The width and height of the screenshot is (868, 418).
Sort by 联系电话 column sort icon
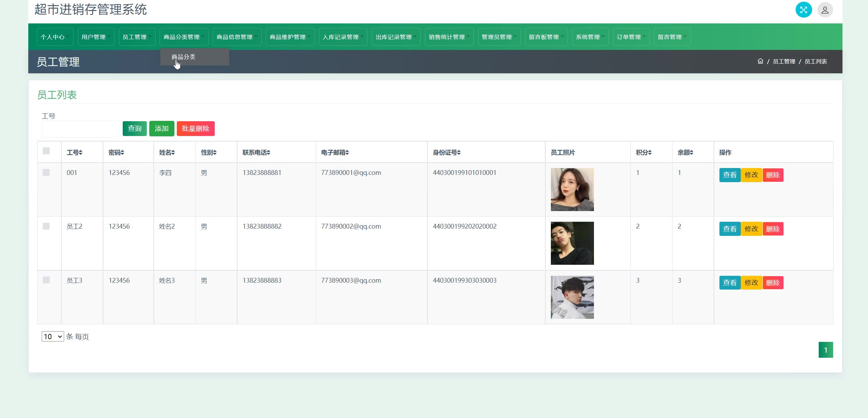(x=268, y=153)
